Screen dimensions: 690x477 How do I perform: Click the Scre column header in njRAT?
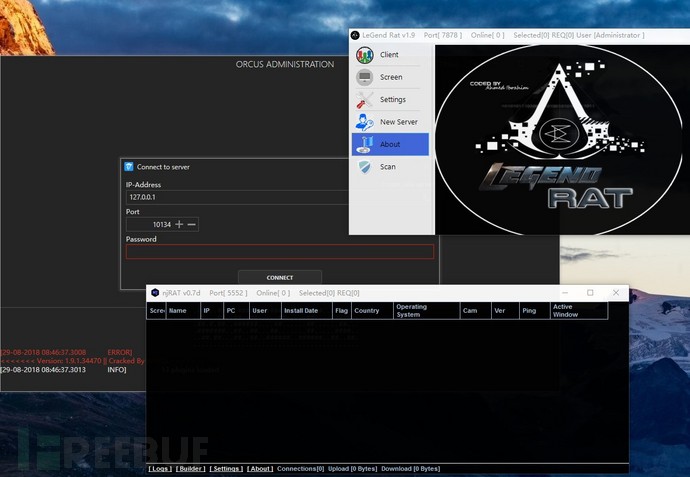[157, 311]
